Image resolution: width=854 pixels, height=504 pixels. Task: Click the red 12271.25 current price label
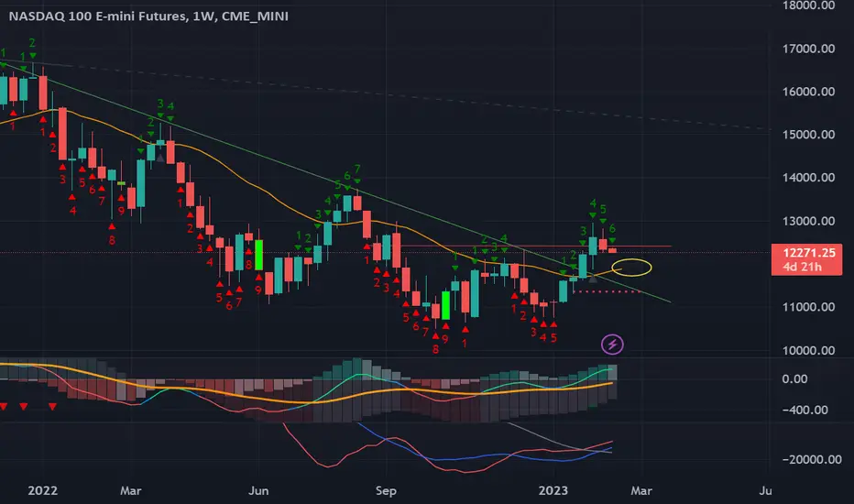tap(808, 252)
